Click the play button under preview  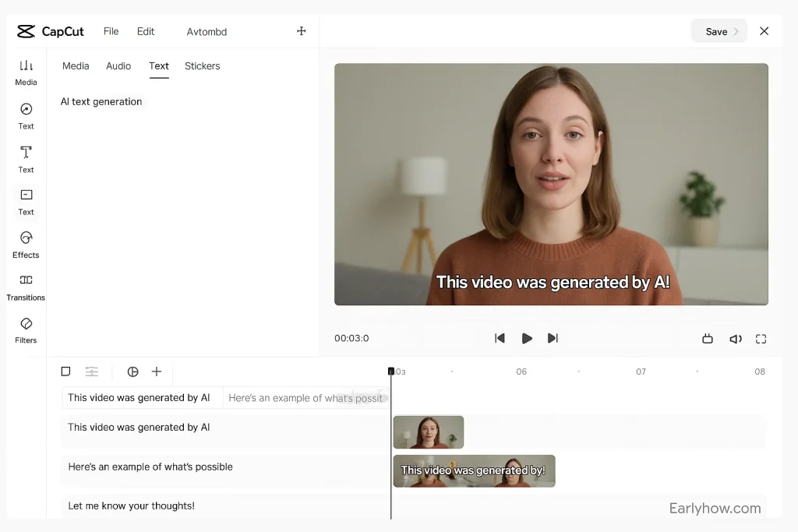(527, 338)
